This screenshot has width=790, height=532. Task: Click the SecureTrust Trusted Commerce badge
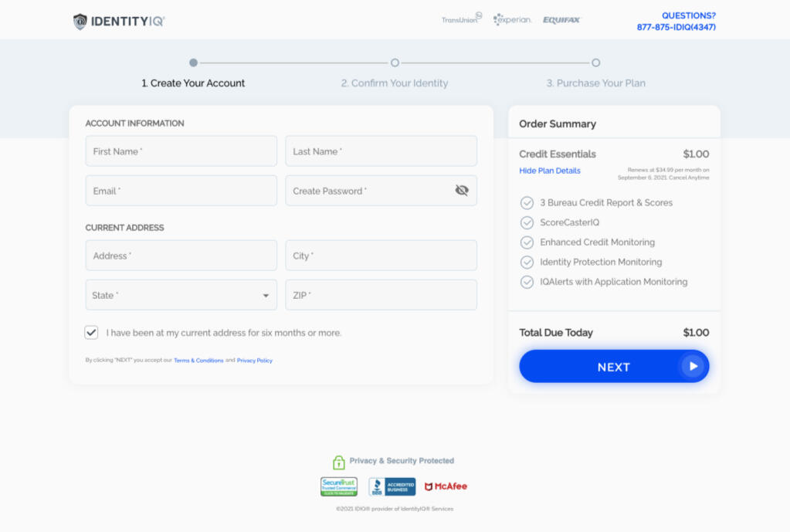339,486
